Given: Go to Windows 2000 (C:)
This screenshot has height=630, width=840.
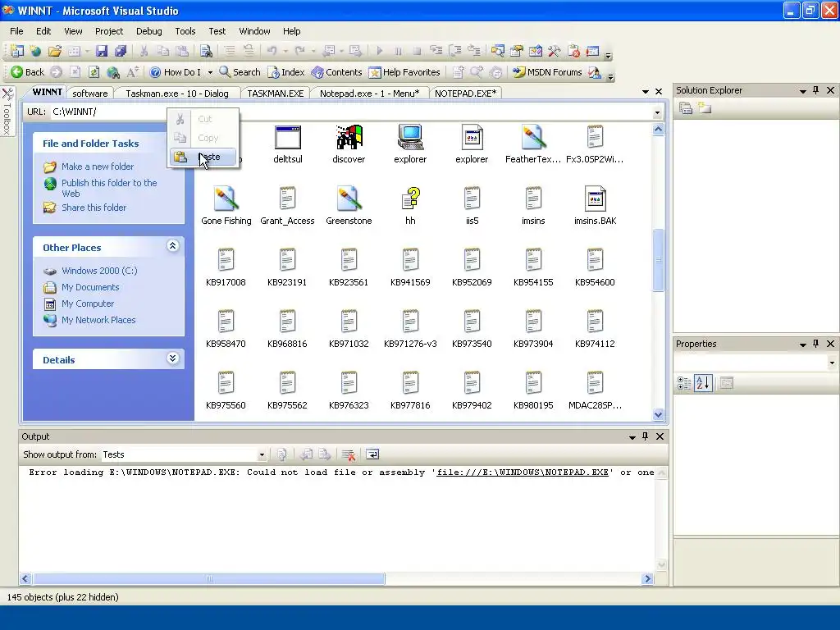Looking at the screenshot, I should [x=99, y=271].
